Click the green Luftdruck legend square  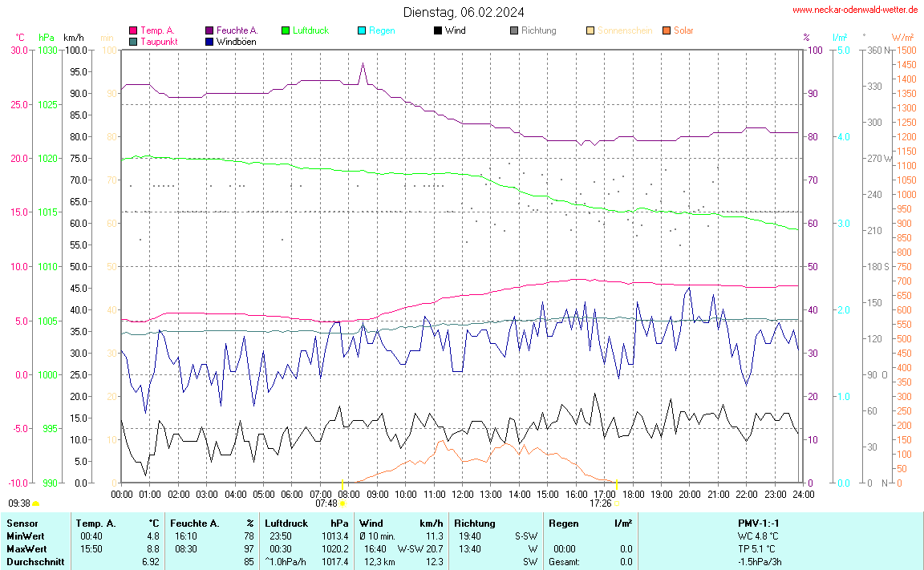[x=286, y=30]
